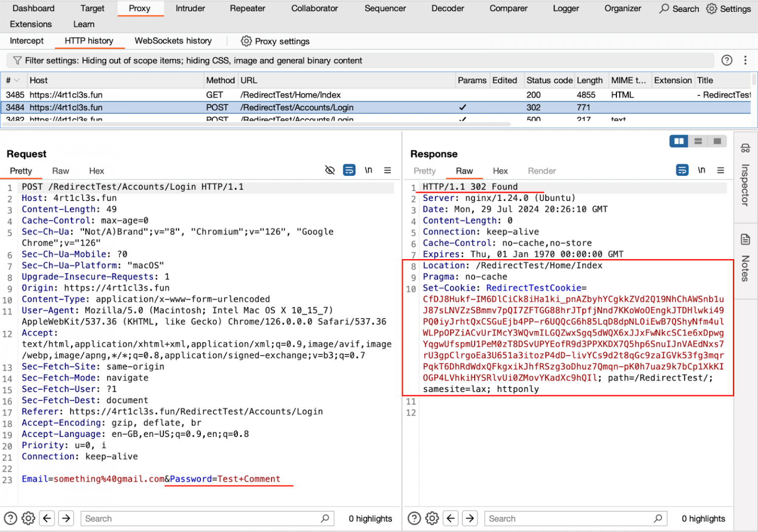Switch to the Render view of the response
Viewport: 758px width, 532px height.
pyautogui.click(x=541, y=171)
